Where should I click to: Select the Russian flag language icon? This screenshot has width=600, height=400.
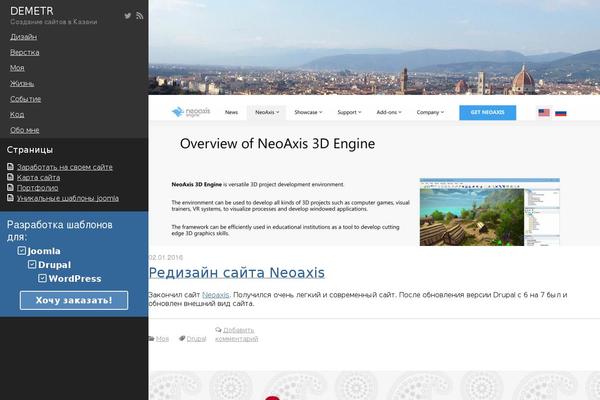(561, 113)
